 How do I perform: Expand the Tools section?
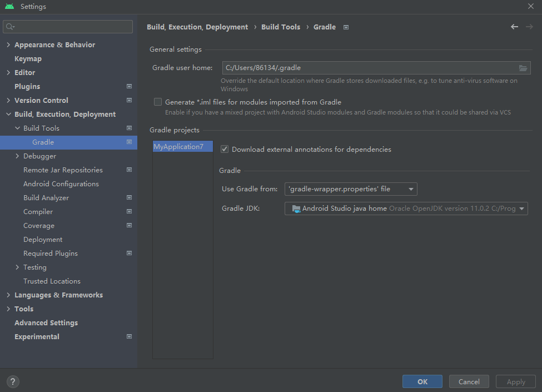[x=9, y=309]
